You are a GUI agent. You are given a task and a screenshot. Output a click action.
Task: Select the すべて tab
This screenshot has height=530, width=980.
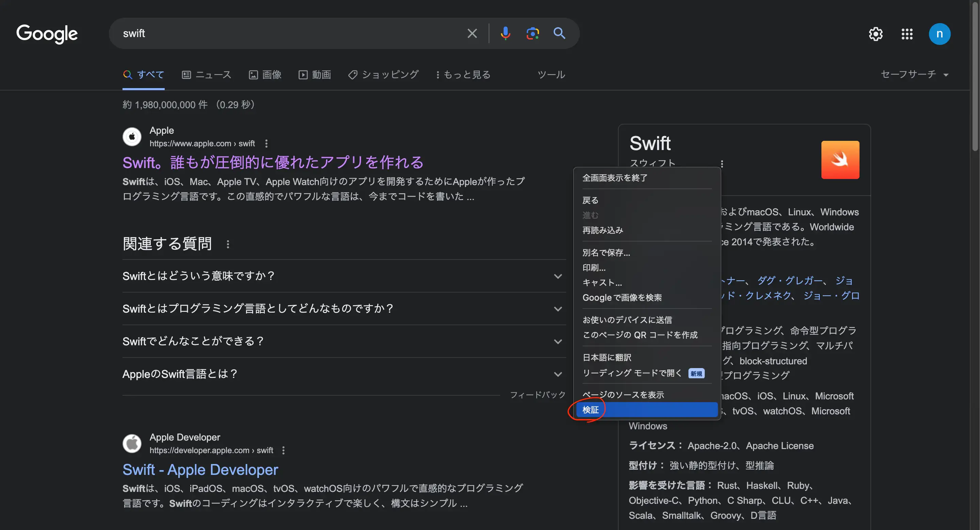click(x=143, y=75)
